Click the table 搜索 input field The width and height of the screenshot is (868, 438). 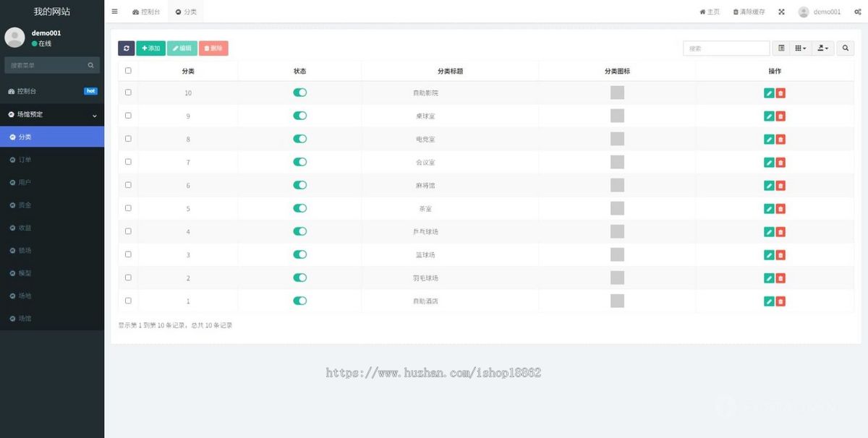pyautogui.click(x=726, y=48)
